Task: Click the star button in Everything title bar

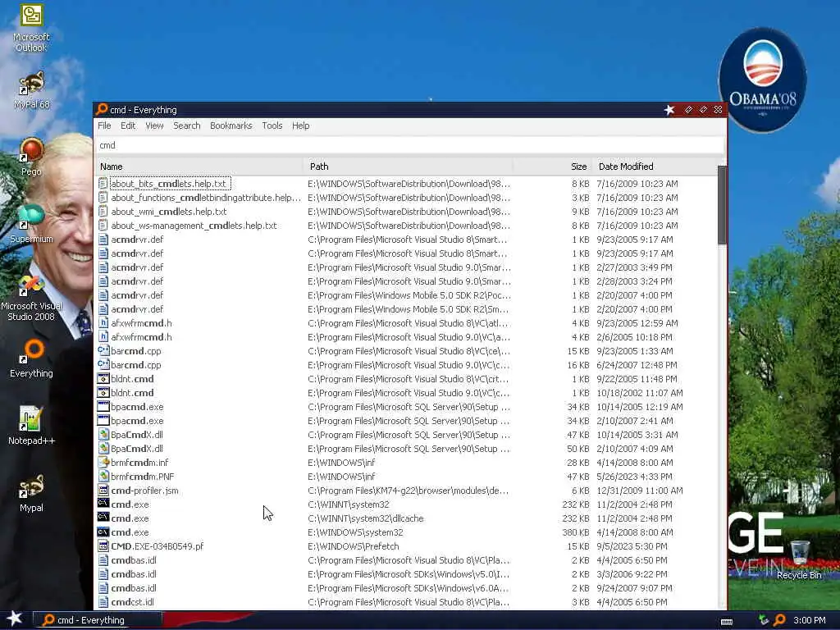Action: tap(669, 110)
